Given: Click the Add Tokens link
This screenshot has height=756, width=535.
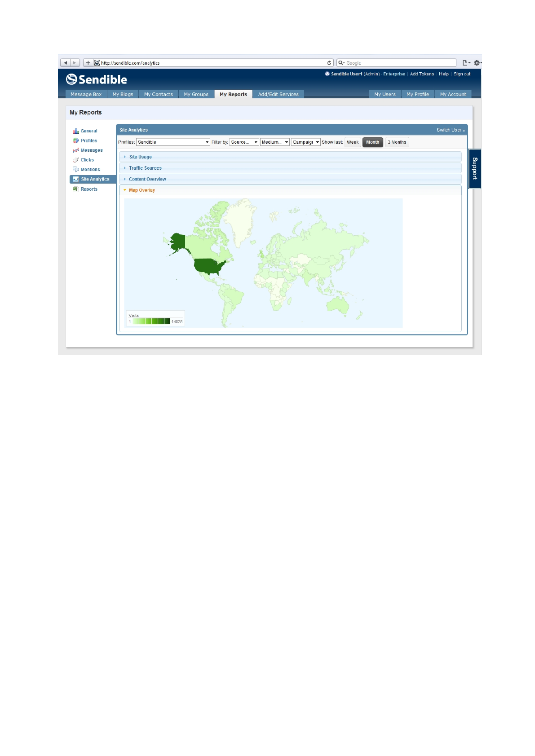Looking at the screenshot, I should (422, 74).
